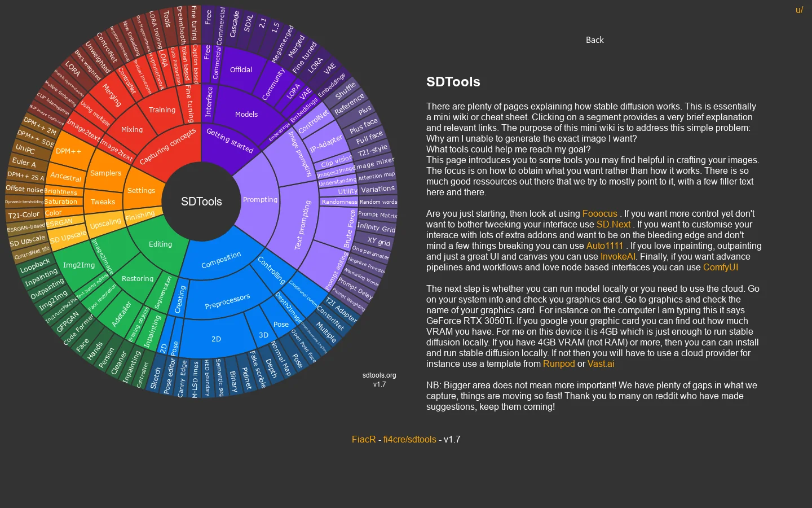
Task: Open the ComfyUI link
Action: [721, 268]
